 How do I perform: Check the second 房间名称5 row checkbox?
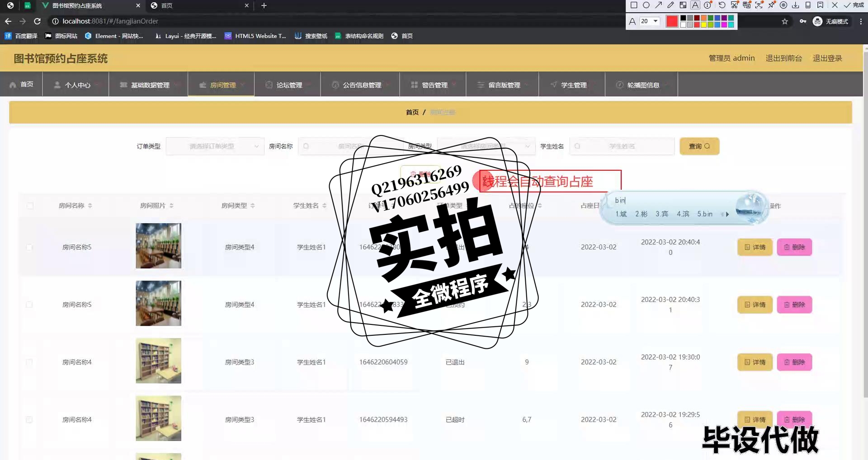coord(29,305)
